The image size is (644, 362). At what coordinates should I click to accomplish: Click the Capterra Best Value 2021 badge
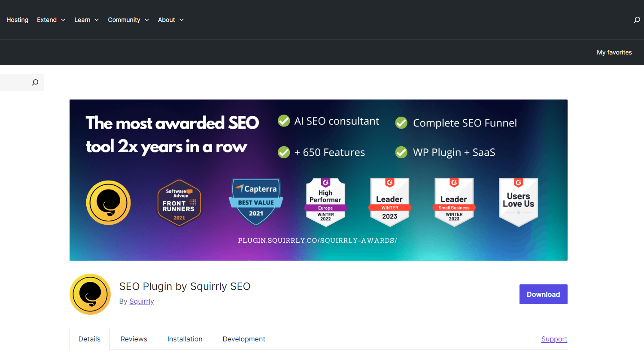(256, 202)
